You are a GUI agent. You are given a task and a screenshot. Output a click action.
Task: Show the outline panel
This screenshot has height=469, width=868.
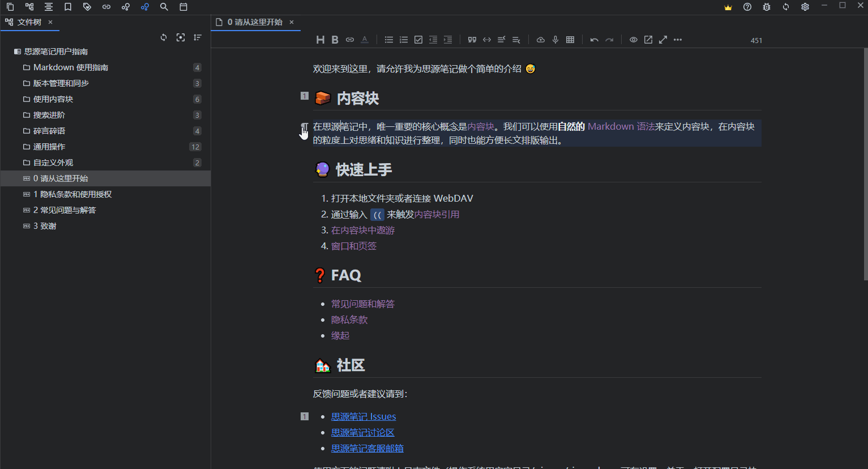click(x=49, y=7)
